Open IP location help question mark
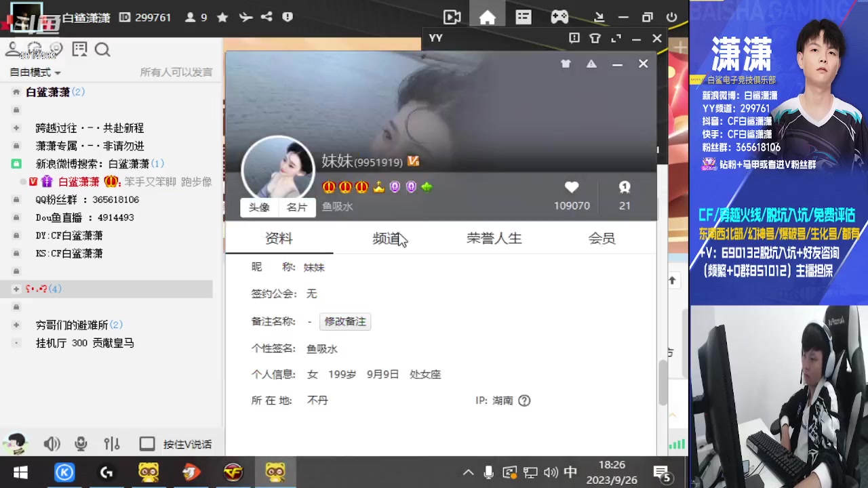Screen dimensions: 868x488 [x=524, y=401]
